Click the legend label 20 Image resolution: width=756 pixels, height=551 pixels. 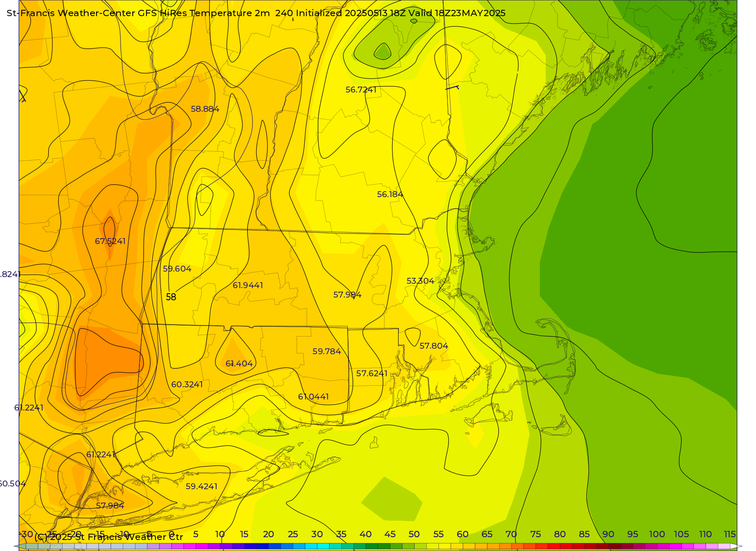(x=269, y=534)
